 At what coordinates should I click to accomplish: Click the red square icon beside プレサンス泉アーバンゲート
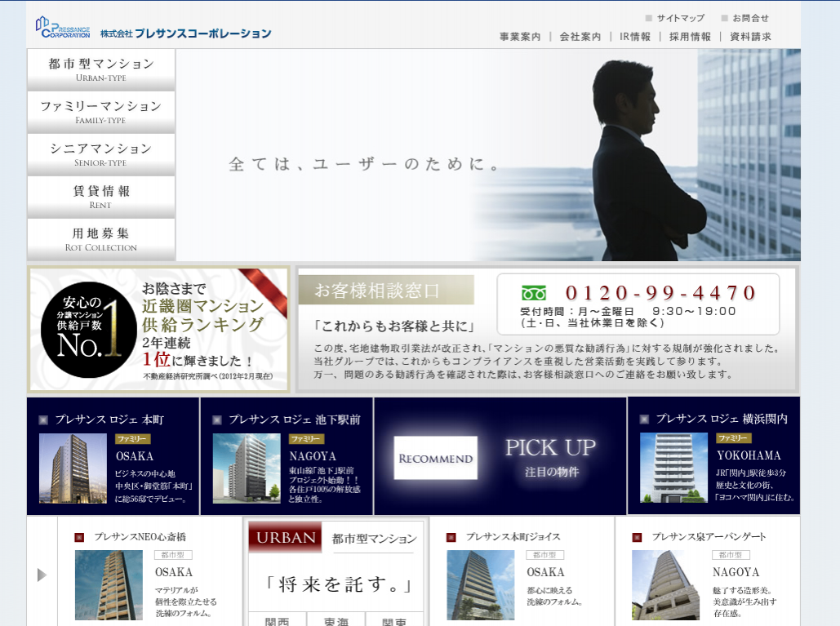[638, 537]
